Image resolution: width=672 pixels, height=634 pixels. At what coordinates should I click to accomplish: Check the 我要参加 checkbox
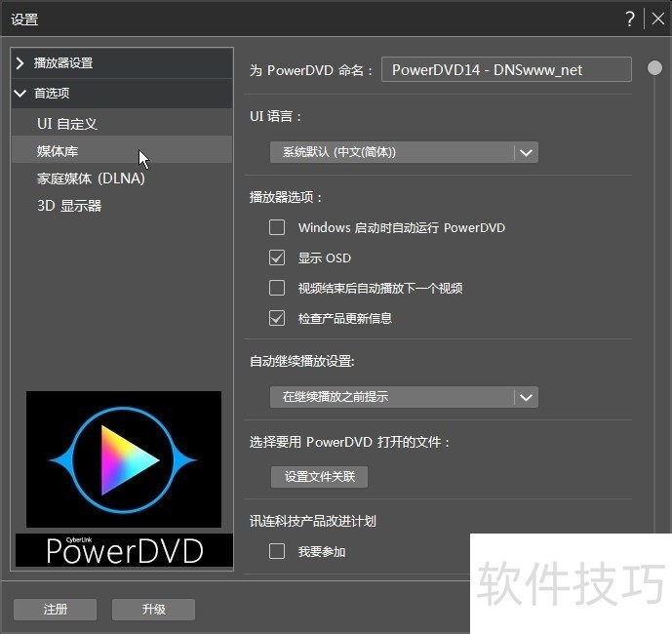coord(277,551)
